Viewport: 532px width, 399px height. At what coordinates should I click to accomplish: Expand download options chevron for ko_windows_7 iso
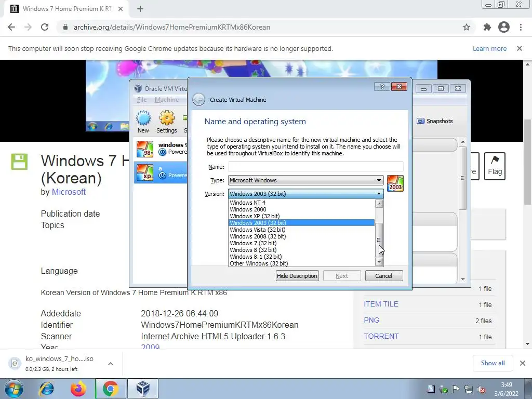[110, 364]
